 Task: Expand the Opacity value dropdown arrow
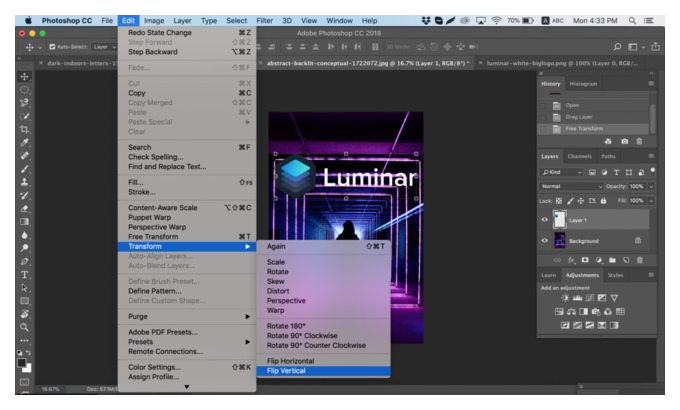651,186
